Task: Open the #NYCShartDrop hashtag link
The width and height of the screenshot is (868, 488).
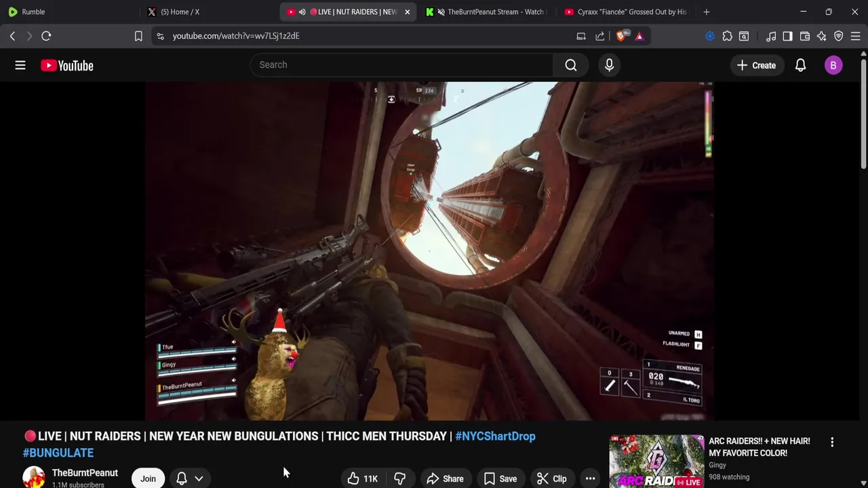Action: click(495, 436)
